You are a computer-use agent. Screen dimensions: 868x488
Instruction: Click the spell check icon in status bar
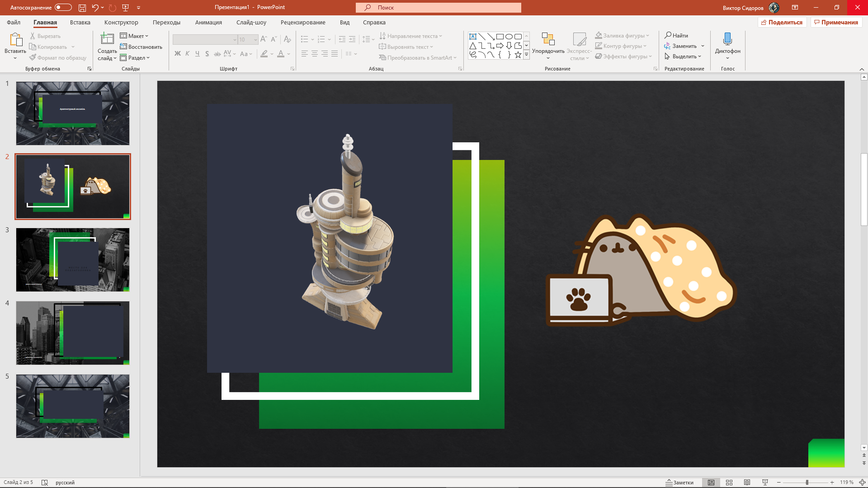[x=45, y=483]
